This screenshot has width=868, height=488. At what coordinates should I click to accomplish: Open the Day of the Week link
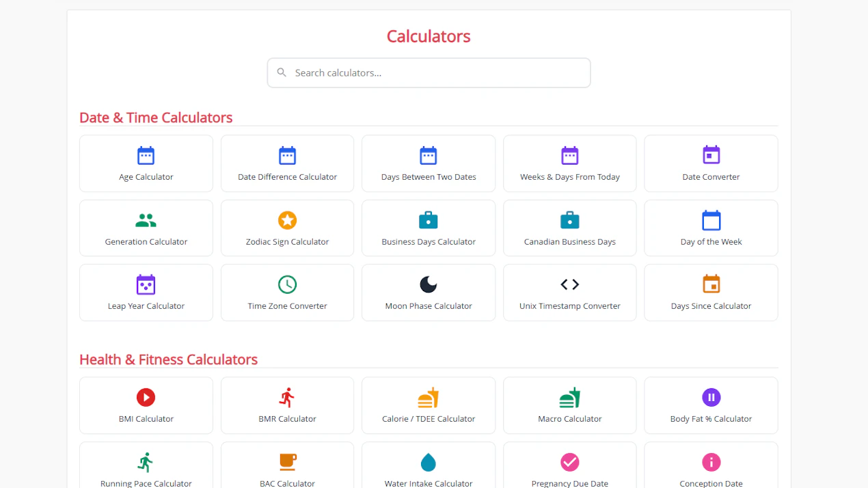tap(711, 228)
